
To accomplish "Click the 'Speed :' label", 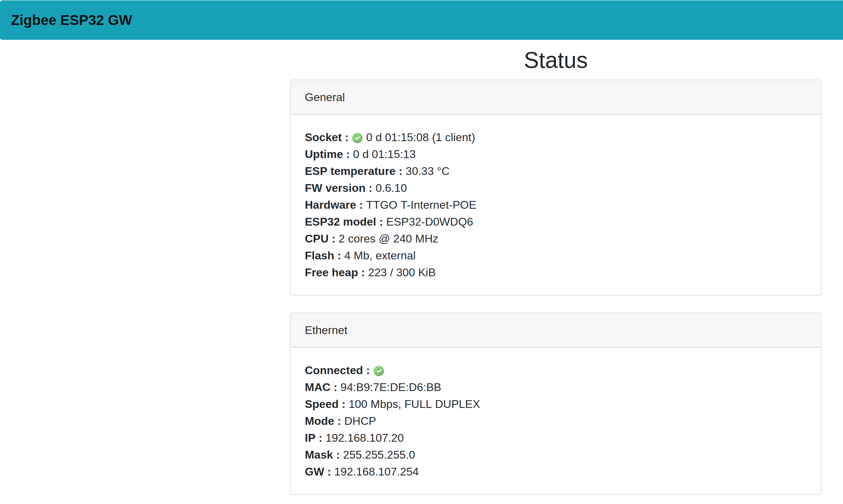I will click(x=325, y=404).
